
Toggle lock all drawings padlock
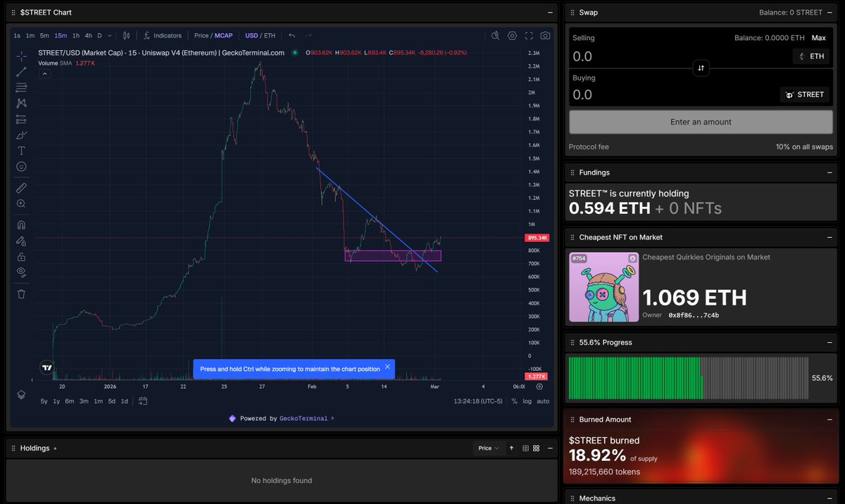(21, 256)
